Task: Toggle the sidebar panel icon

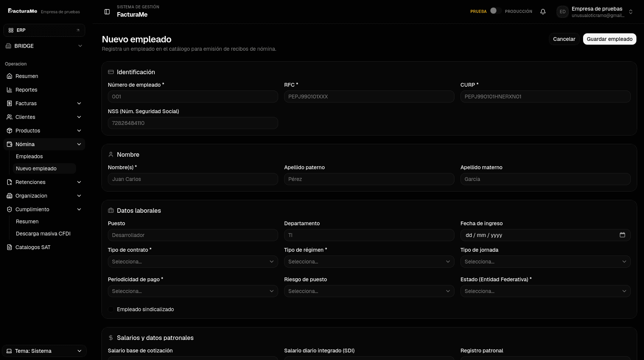Action: (107, 12)
